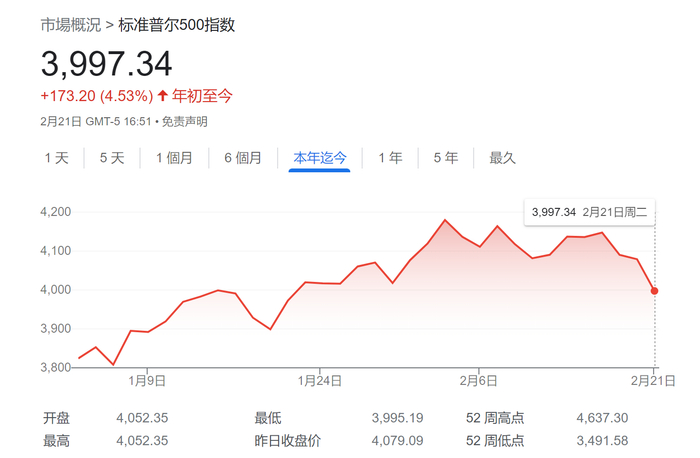Viewport: 700px width, 458px height.
Task: Click the red up arrow icon
Action: [x=162, y=96]
